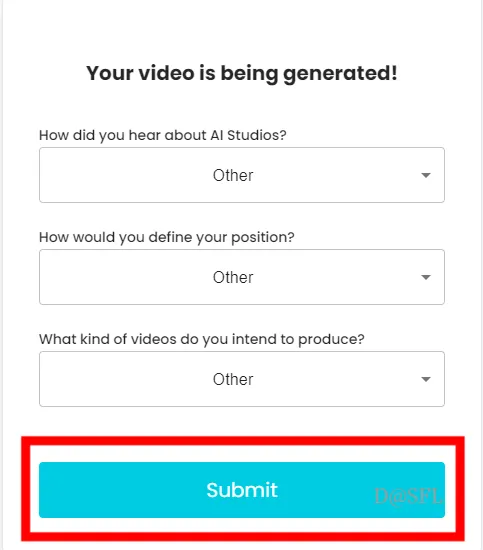Click the D@SFL watermark on Submit button
483x550 pixels.
click(408, 496)
